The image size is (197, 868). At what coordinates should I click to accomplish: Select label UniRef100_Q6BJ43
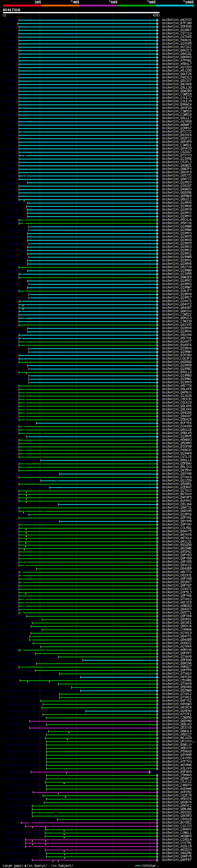coord(176,725)
